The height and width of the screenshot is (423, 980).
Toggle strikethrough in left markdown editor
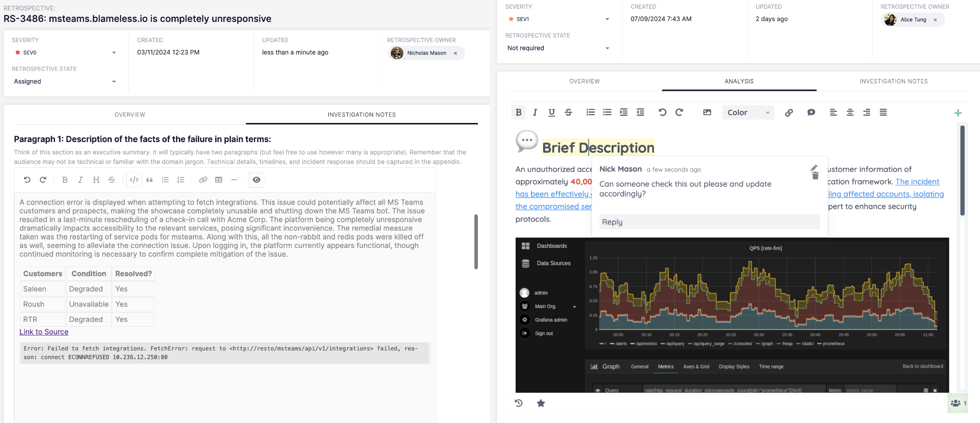coord(112,180)
